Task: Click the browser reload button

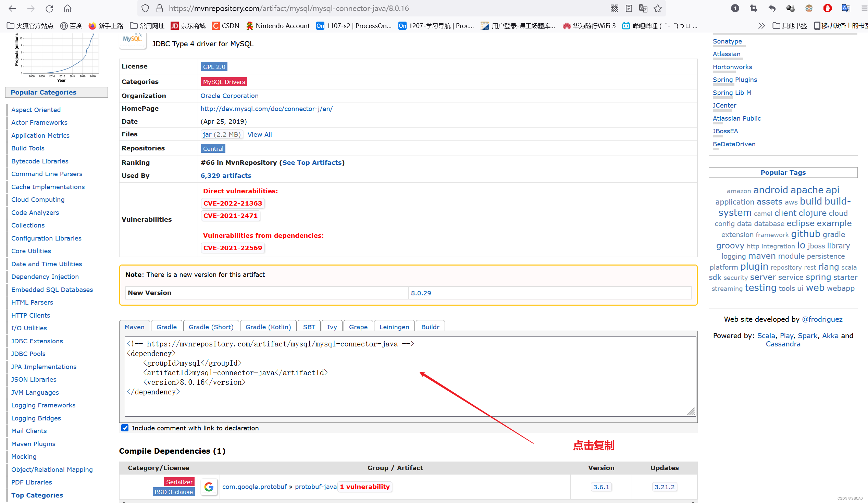Action: (x=49, y=8)
